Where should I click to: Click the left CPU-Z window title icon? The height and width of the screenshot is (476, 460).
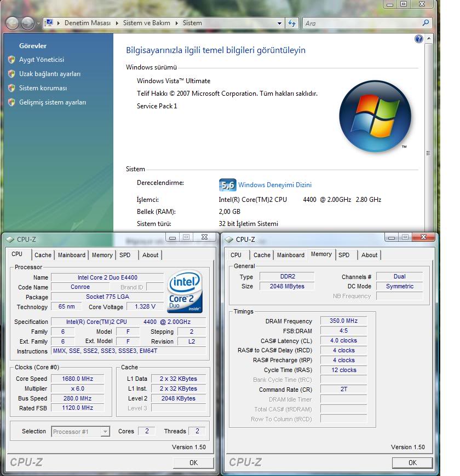10,240
